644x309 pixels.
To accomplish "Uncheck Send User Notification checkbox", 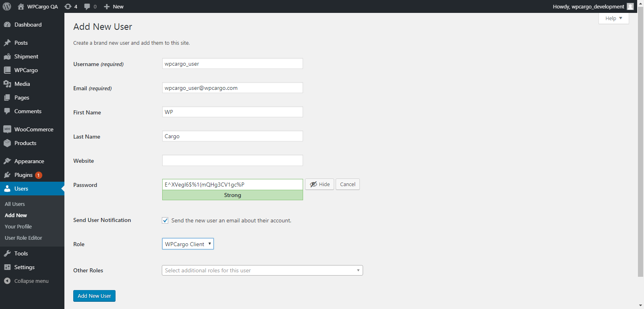I will click(165, 220).
